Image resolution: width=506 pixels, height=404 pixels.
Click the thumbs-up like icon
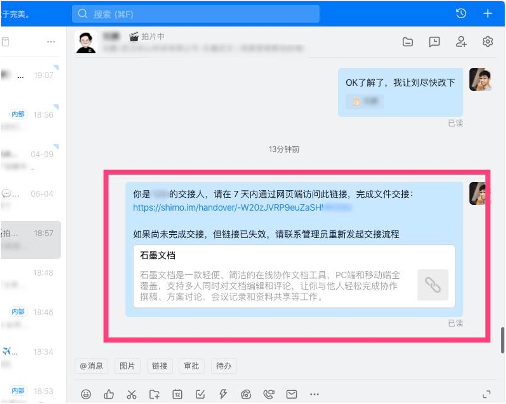pos(109,394)
